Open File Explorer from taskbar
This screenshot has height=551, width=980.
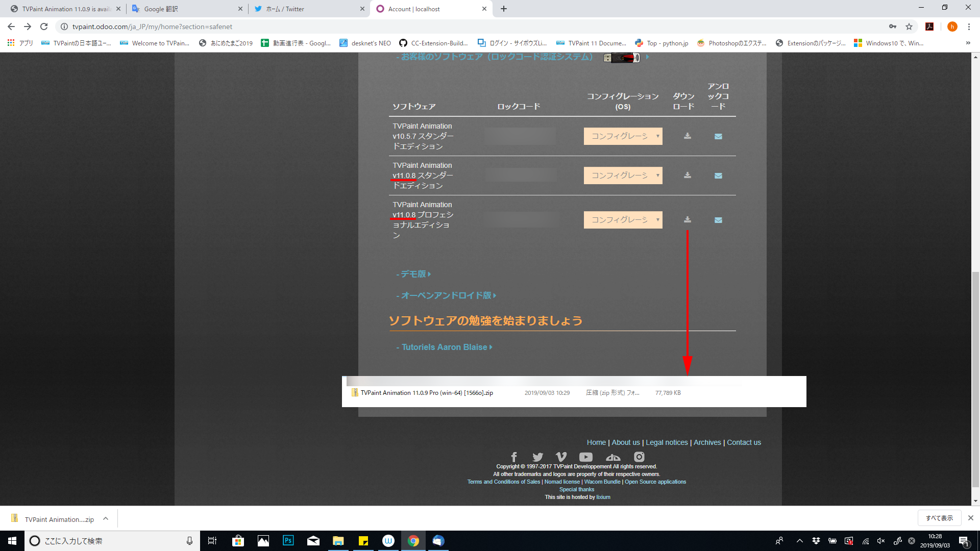[x=338, y=541]
